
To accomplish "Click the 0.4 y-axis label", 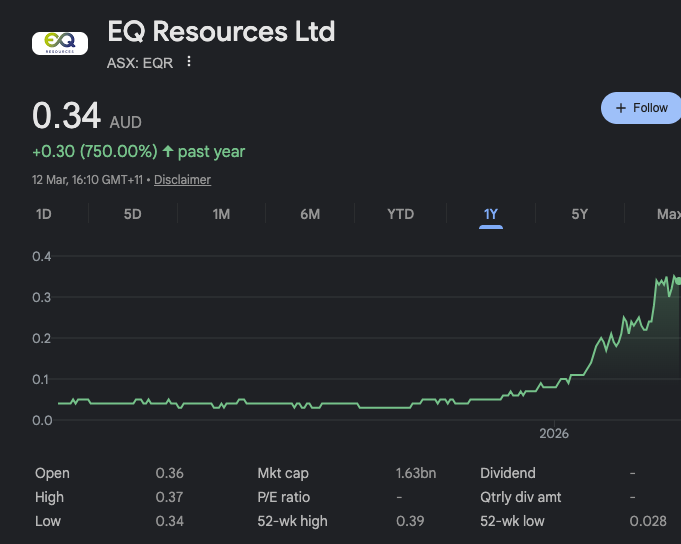I will 42,256.
